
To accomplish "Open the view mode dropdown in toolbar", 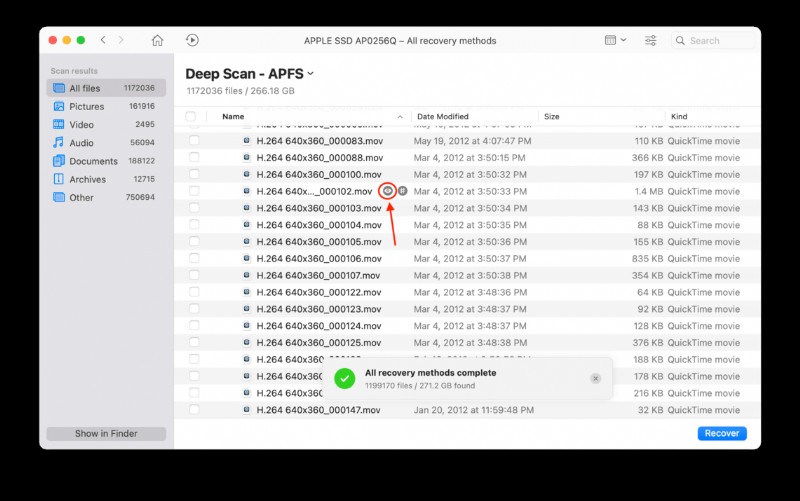I will (x=615, y=40).
